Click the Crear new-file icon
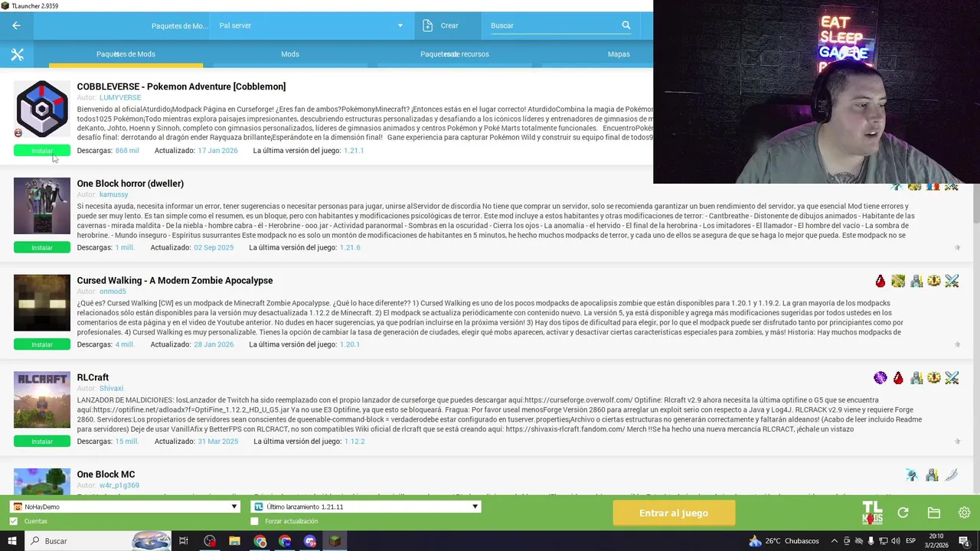 [x=427, y=25]
